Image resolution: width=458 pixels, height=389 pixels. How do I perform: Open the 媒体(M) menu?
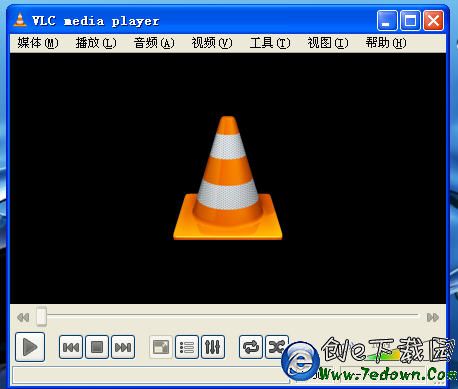[x=38, y=43]
